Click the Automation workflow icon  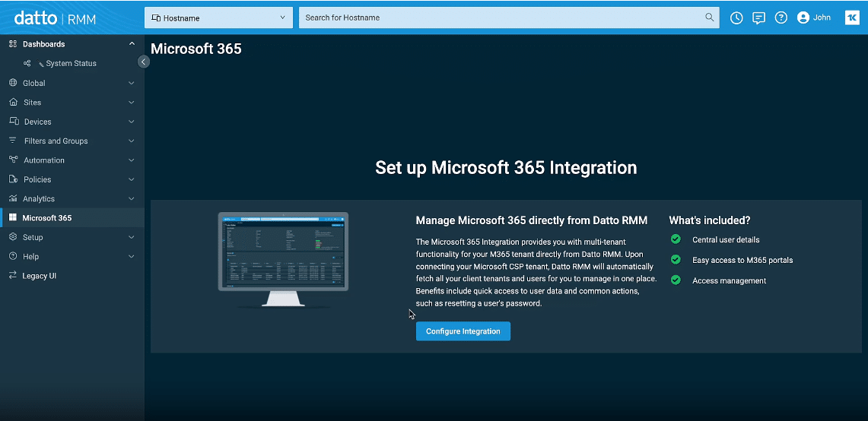13,160
